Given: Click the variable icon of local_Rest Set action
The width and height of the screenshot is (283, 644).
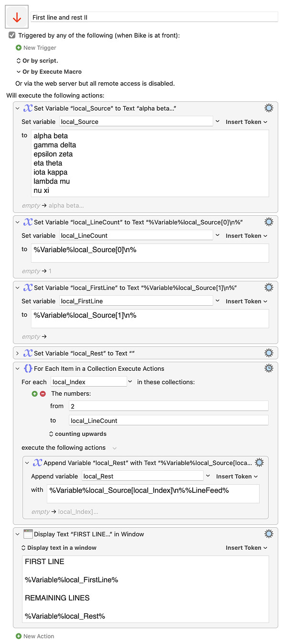Looking at the screenshot, I should click(x=28, y=353).
